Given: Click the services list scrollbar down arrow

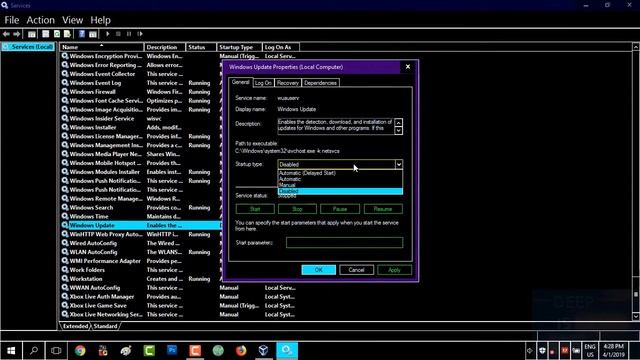Looking at the screenshot, I should pos(636,316).
